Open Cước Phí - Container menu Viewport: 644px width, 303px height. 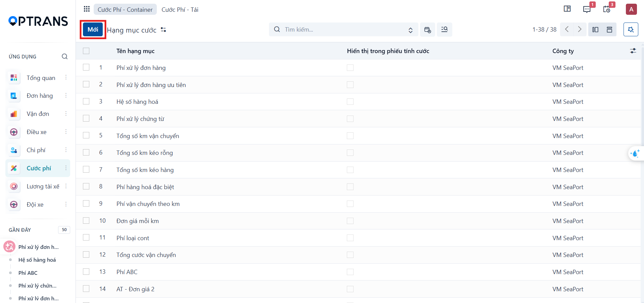[x=125, y=9]
